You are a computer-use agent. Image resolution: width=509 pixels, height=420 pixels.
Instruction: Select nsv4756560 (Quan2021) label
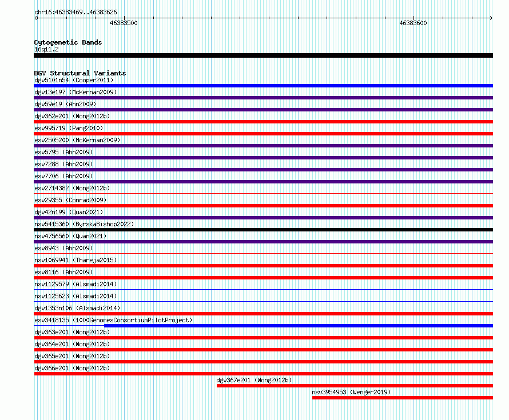click(70, 236)
